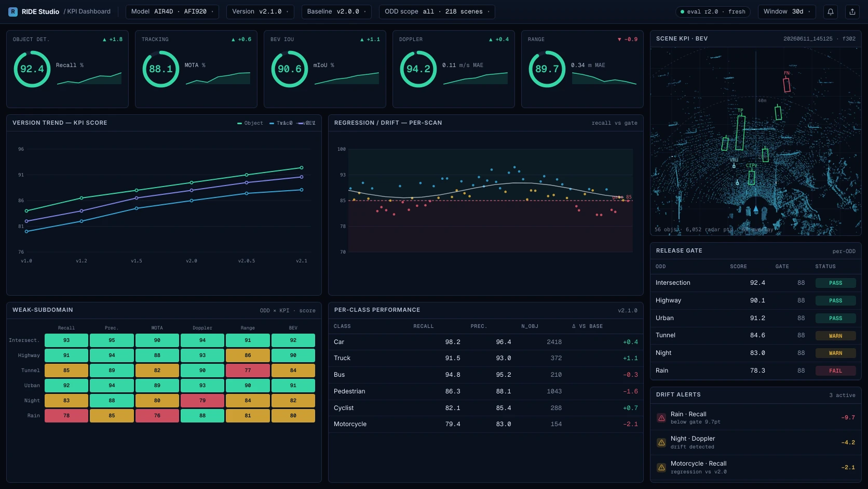
Task: Click Intersection score 92.4 in Release Gate
Action: coord(757,283)
